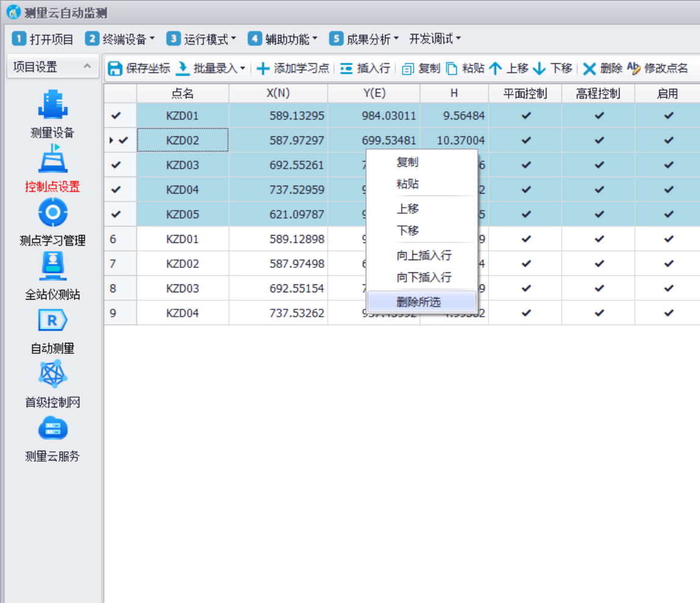Open the 自动测量 sidebar icon
Screen dimensions: 700x603
coord(52,321)
